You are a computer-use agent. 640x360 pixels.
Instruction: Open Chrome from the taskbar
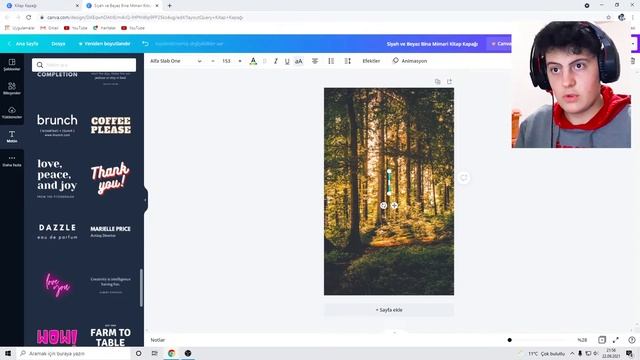click(x=171, y=353)
